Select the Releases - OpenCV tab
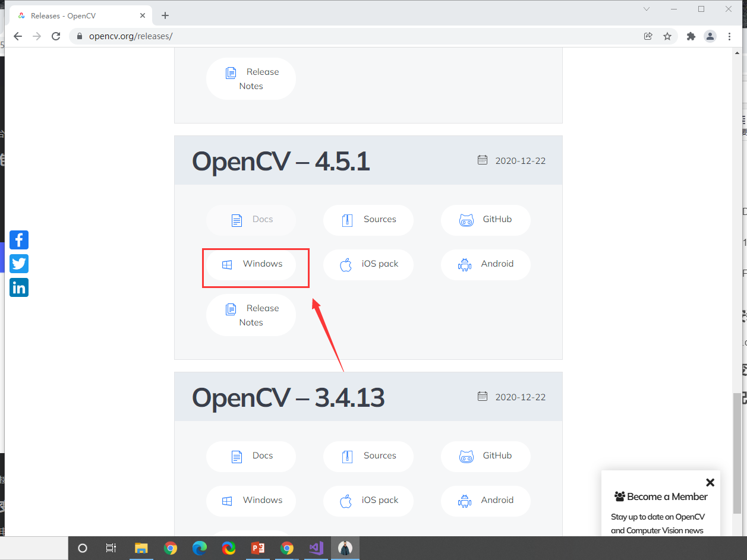Screen dimensions: 747x560 (80, 15)
